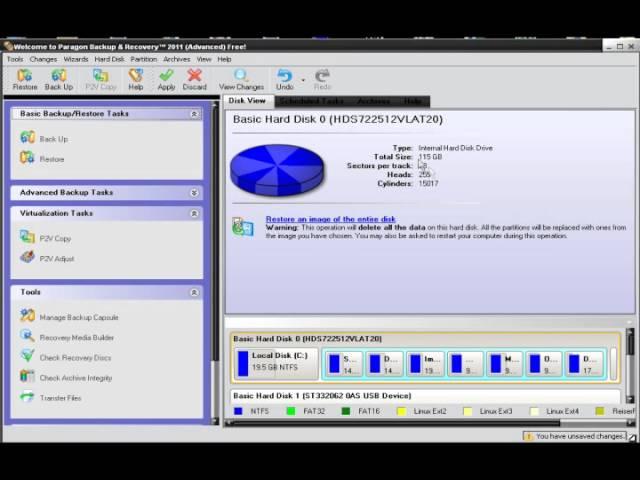This screenshot has width=640, height=480.
Task: Select the partition labeled M...
Action: tap(505, 363)
